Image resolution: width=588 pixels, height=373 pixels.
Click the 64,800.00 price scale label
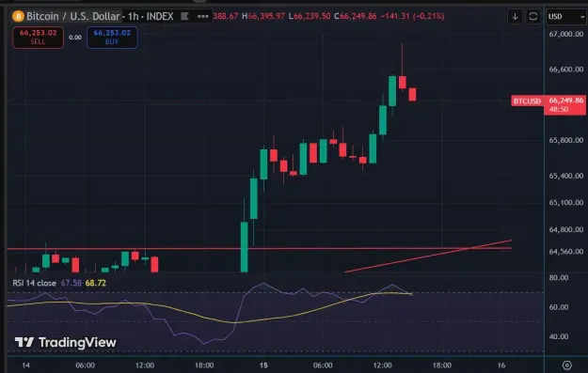566,229
